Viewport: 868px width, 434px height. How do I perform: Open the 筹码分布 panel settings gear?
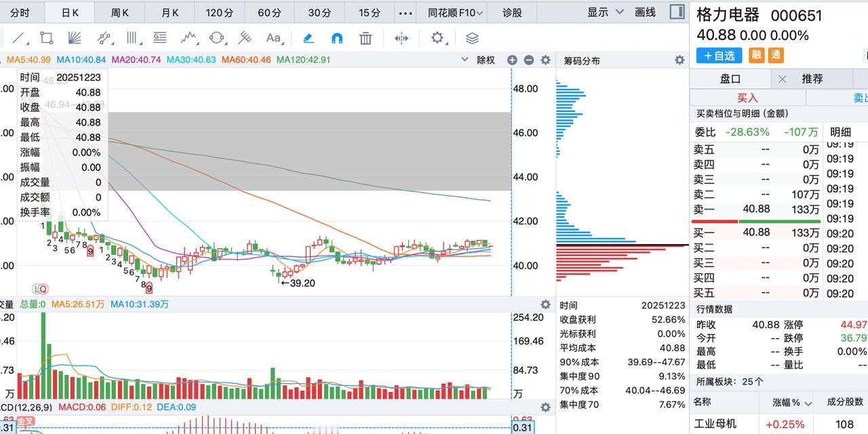(x=679, y=60)
